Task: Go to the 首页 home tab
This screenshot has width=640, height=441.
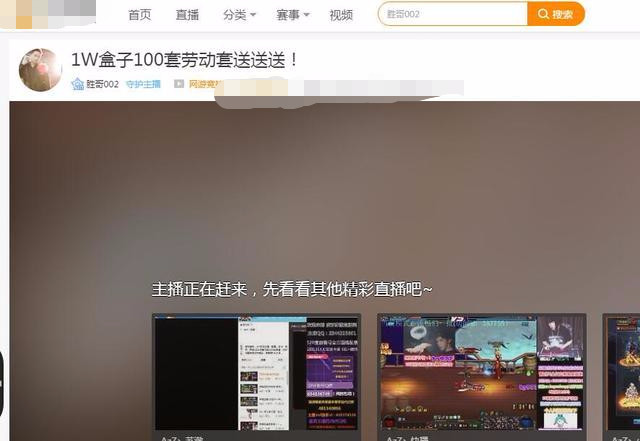Action: (140, 15)
